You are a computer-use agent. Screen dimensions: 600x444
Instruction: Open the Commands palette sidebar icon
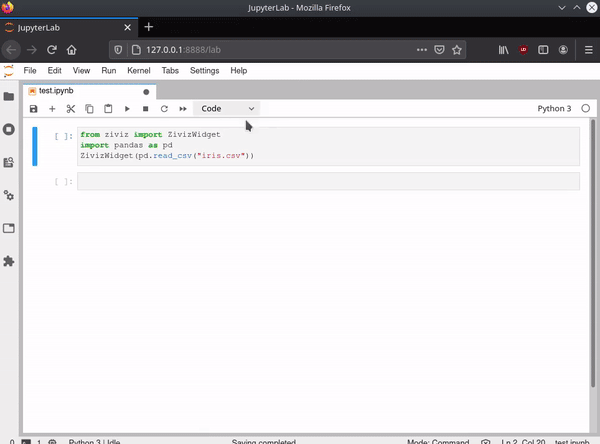tap(9, 162)
